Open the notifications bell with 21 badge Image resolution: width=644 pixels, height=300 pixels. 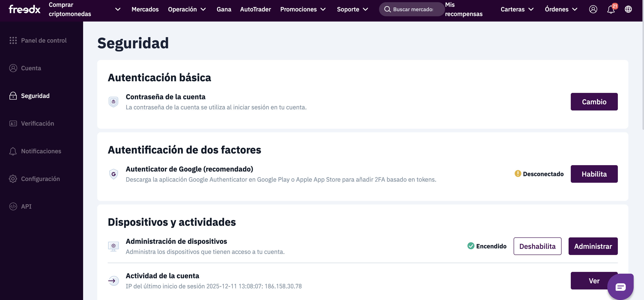(x=611, y=9)
